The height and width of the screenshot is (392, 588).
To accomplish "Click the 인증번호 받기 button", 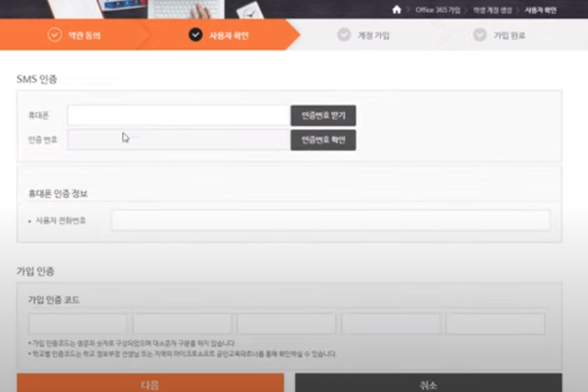I will pyautogui.click(x=323, y=116).
